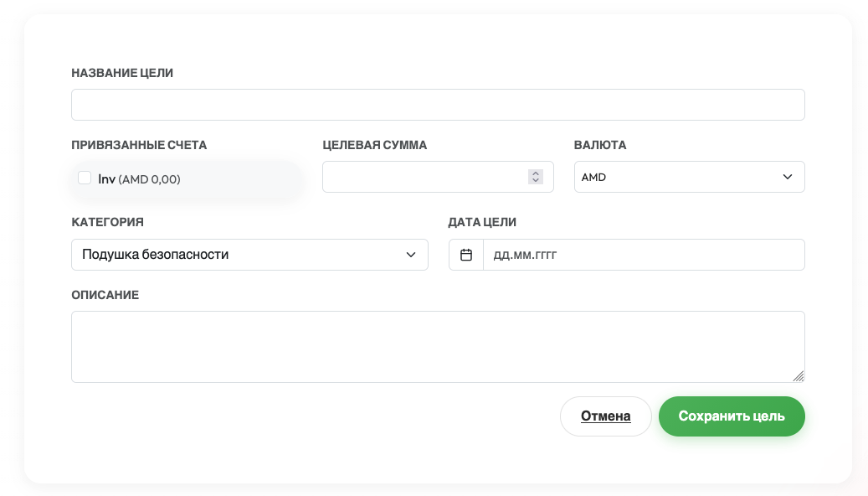
Task: Tick the Inv account checkbox
Action: (x=85, y=178)
